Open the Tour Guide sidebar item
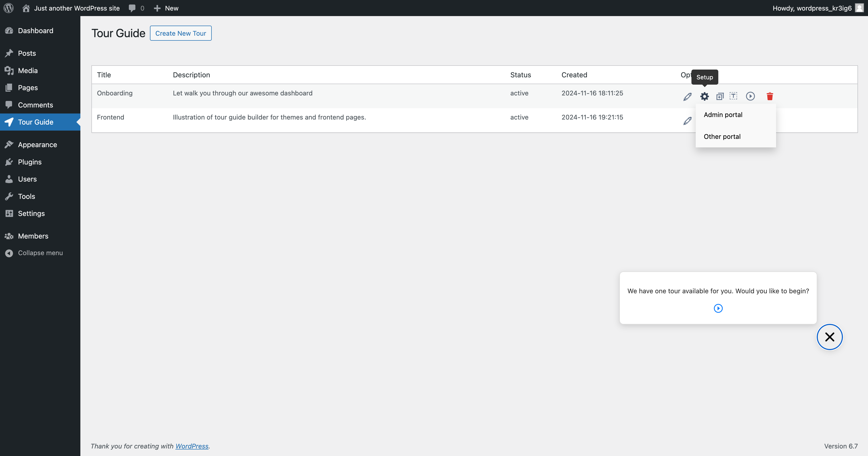 [x=36, y=122]
